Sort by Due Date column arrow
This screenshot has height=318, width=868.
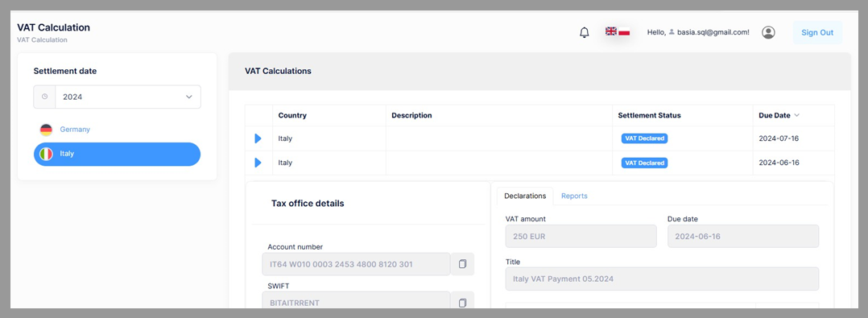coord(797,116)
